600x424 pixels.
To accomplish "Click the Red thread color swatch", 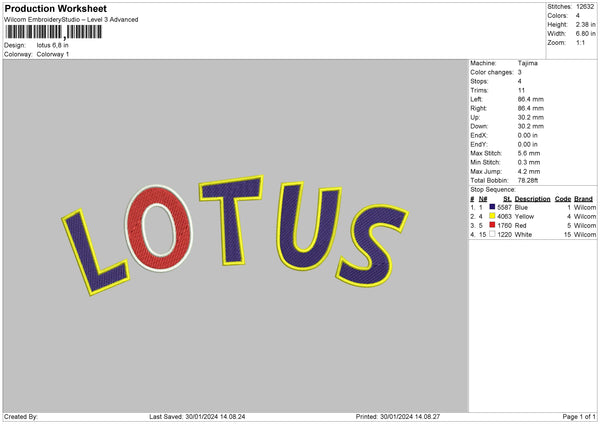I will (492, 225).
